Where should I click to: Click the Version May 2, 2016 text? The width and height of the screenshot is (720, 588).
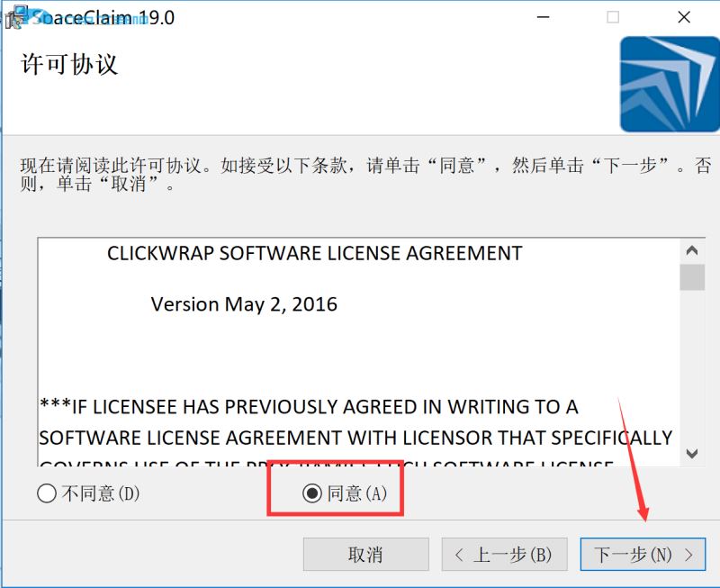pos(244,304)
